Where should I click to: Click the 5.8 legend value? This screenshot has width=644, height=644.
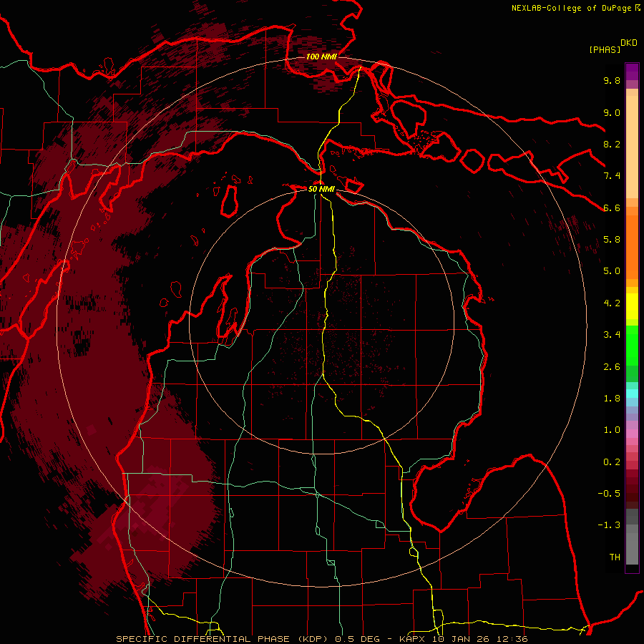(x=612, y=240)
